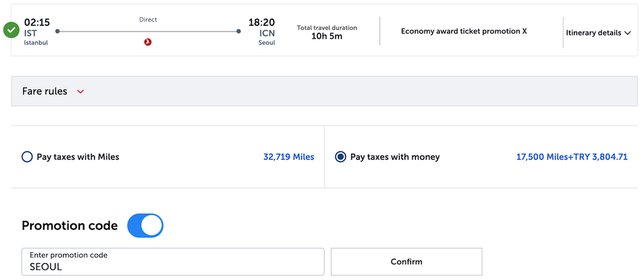Click the Direct flight label

[148, 19]
